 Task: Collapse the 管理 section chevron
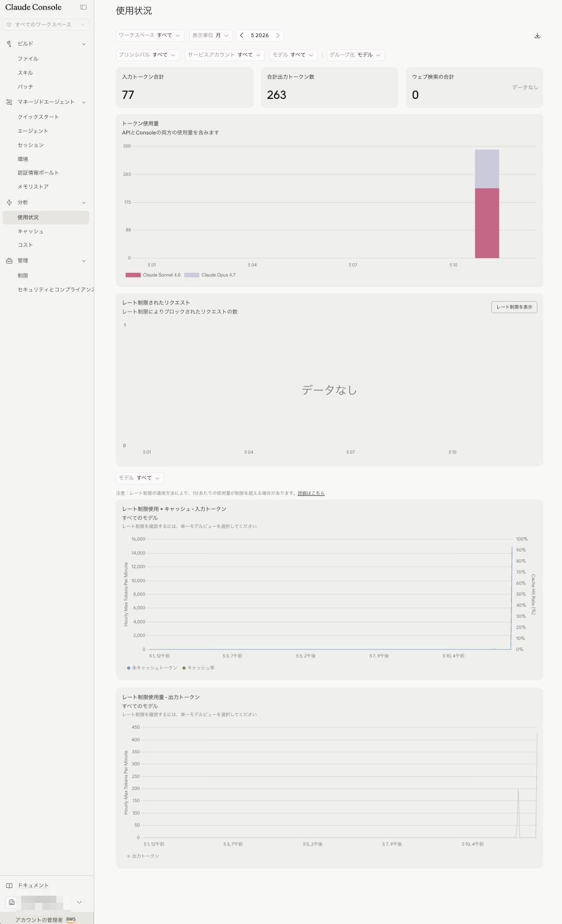pos(84,260)
